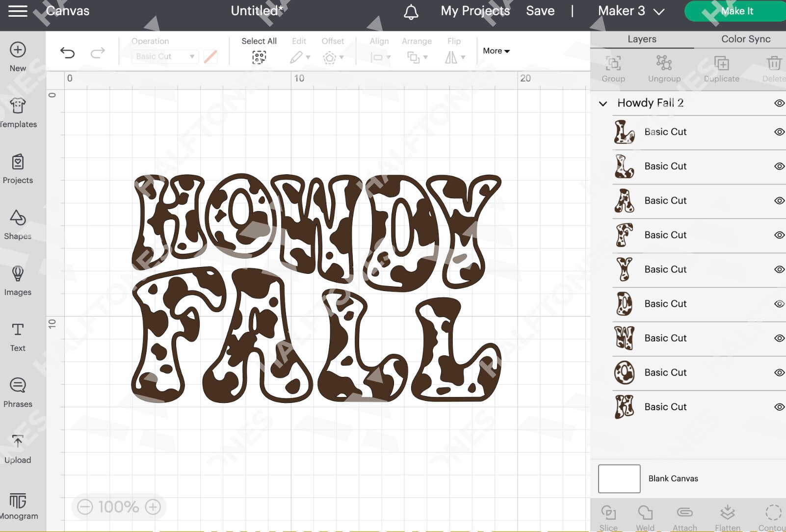Open the Shapes tool in the sidebar
786x532 pixels.
click(x=18, y=225)
